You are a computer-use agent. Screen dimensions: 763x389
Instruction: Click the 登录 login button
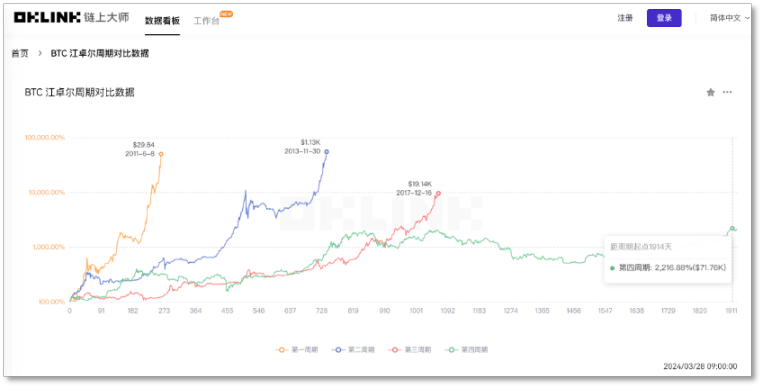click(664, 18)
